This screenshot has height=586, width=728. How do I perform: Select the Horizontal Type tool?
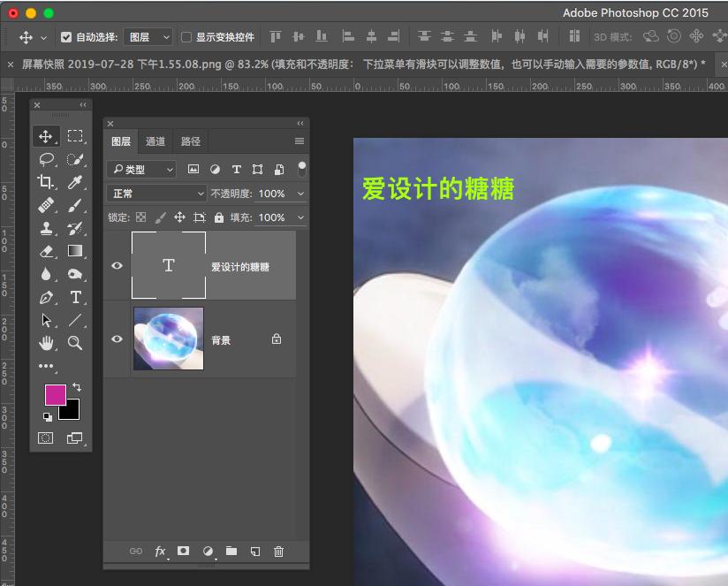(x=76, y=297)
